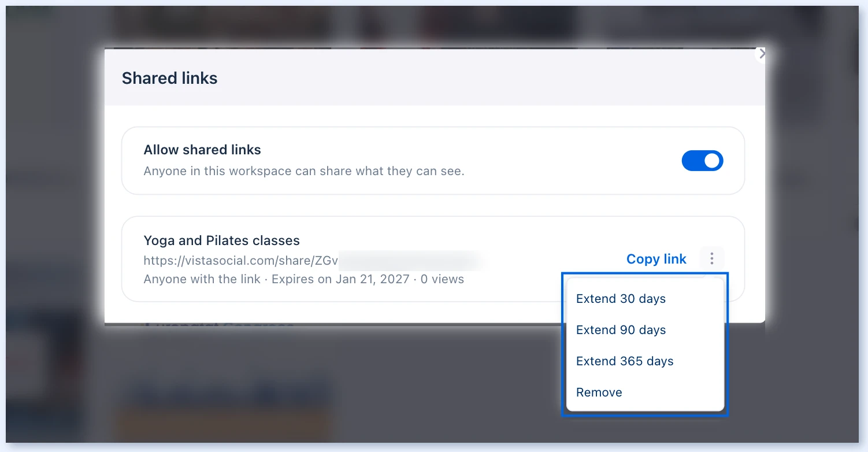Image resolution: width=868 pixels, height=452 pixels.
Task: Click the blurred portion of share URL
Action: coord(411,260)
